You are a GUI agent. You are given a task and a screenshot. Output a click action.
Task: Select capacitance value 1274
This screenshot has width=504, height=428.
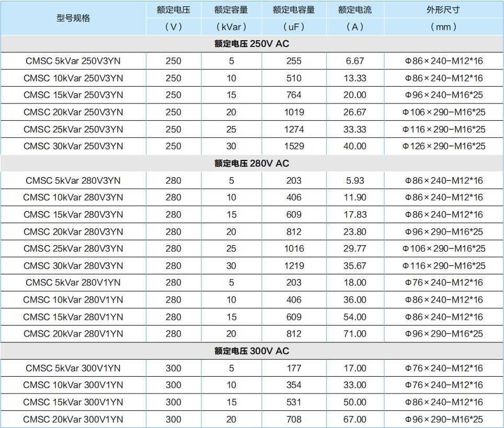tap(294, 129)
